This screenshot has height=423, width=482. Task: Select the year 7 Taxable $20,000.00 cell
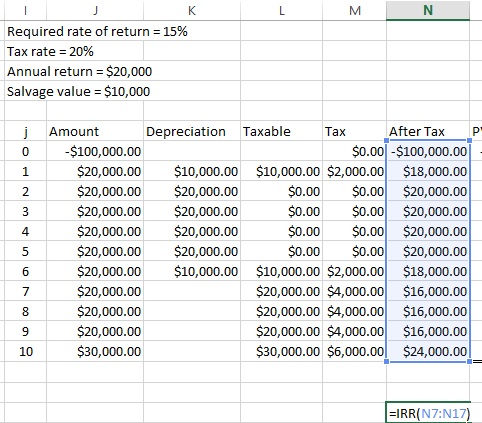(281, 291)
